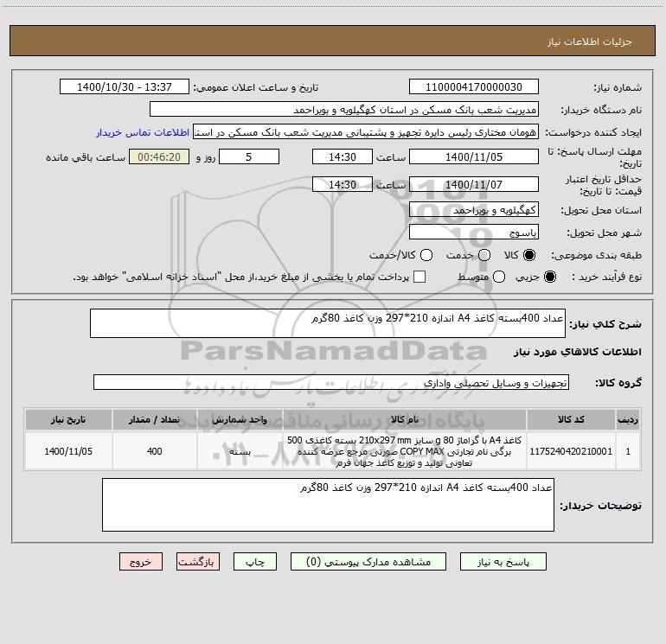666x644 pixels.
Task: Click the price validity date 1400/11/07 field
Action: (474, 184)
